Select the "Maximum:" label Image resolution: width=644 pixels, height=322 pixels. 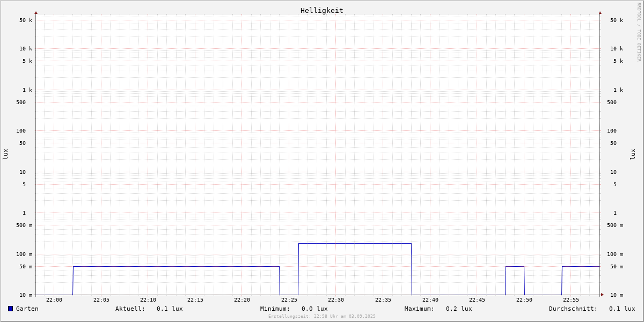[x=420, y=309]
